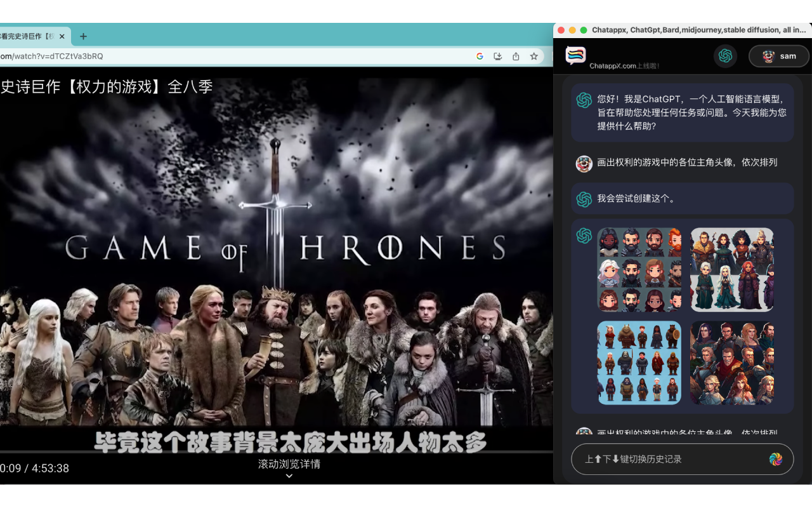
Task: Click the green maximize button of Chatappx window
Action: [584, 30]
